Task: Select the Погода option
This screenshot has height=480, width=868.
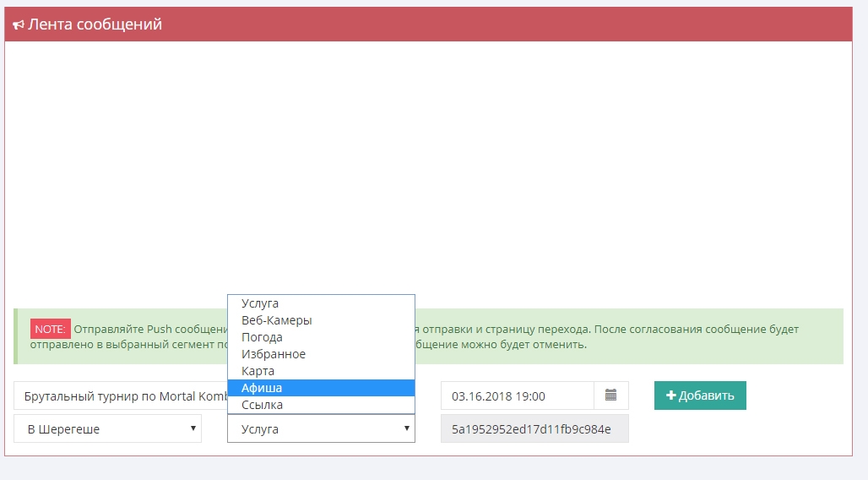Action: tap(262, 337)
